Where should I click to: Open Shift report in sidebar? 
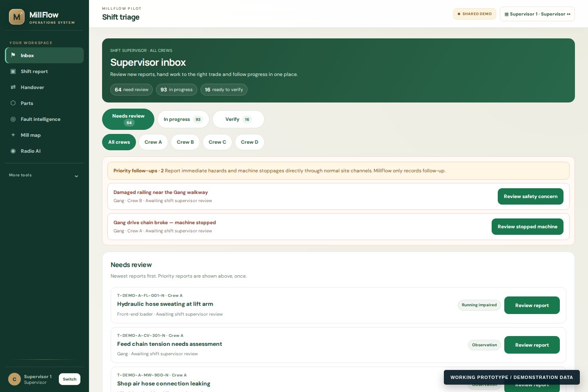(x=44, y=71)
